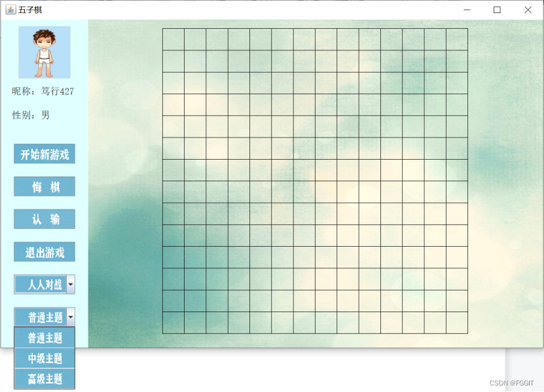Click the 五子棋 icon in the title bar
Viewport: 544px width, 392px height.
[x=10, y=10]
